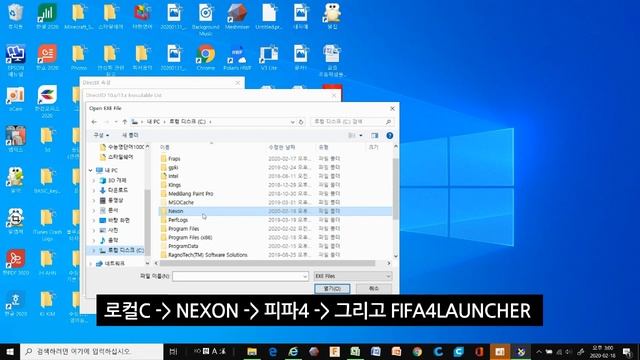Open the view options dropdown arrow

click(x=361, y=135)
